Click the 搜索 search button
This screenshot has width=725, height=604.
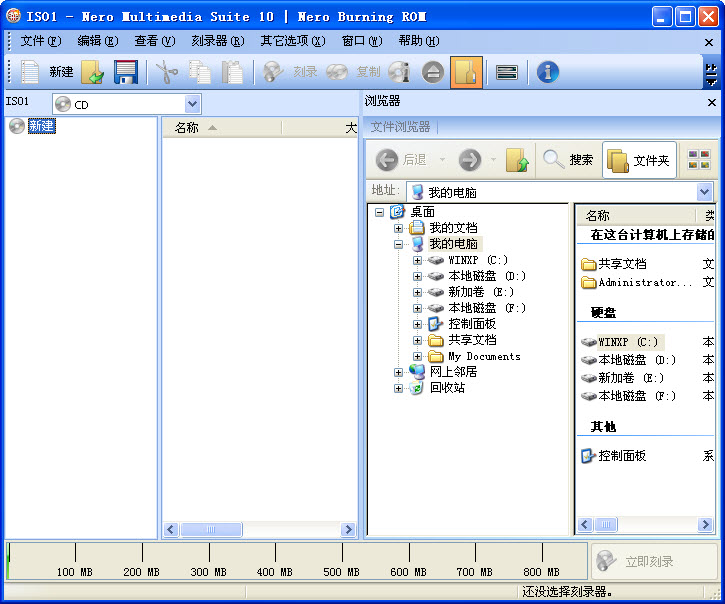[x=568, y=160]
